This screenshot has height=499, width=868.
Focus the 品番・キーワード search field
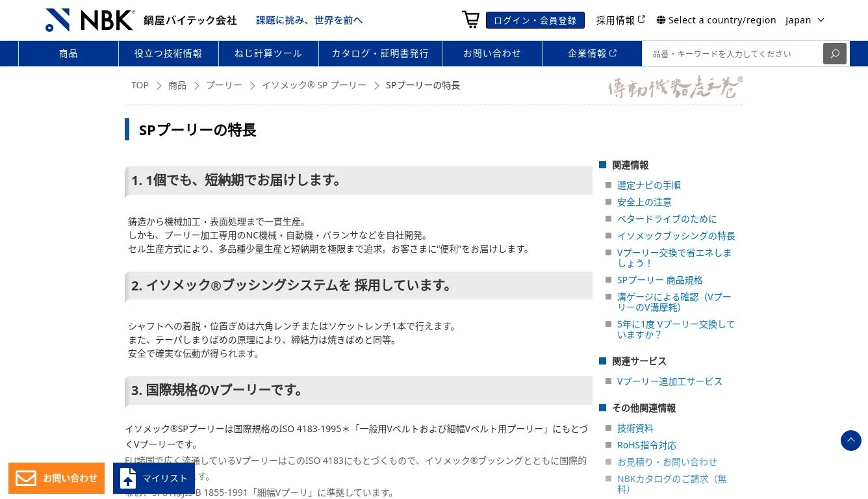tap(733, 53)
